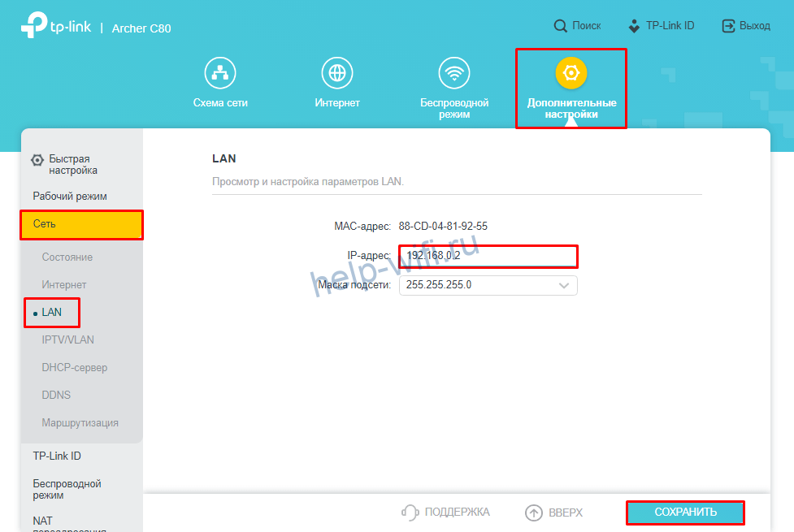Click the logout (Выход) icon
The height and width of the screenshot is (532, 794).
[x=728, y=26]
